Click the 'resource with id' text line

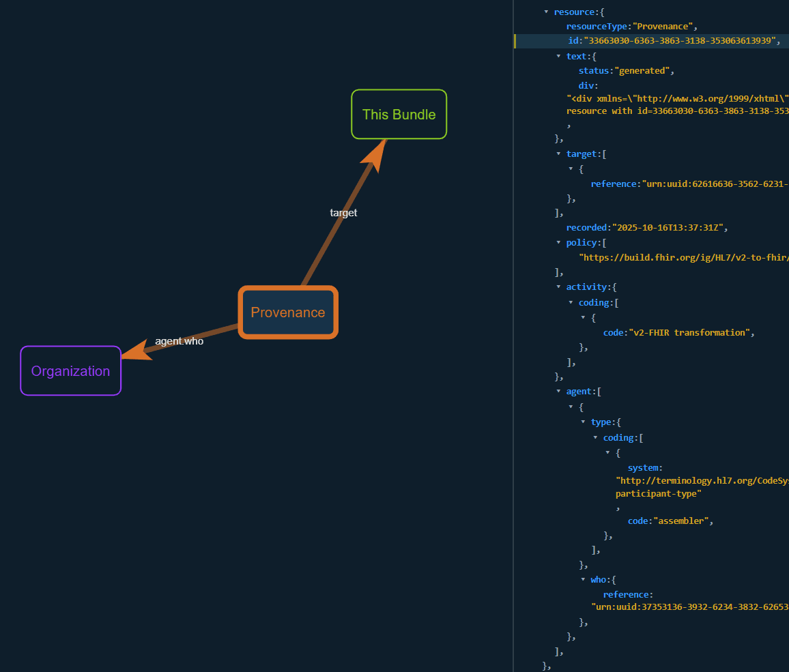tap(678, 111)
